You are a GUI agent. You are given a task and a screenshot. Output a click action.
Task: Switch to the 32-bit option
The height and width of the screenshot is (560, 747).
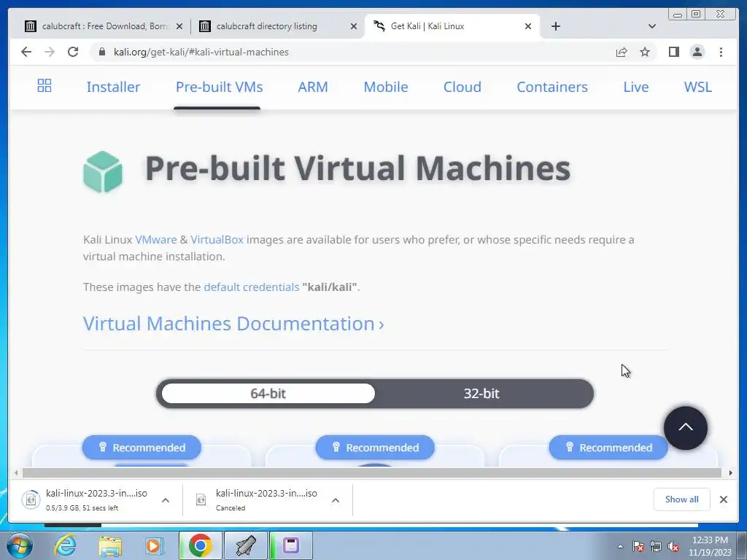[x=481, y=394]
